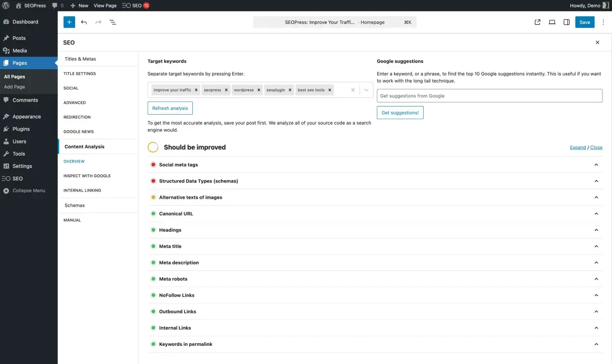Toggle Social meta tags section

(375, 165)
